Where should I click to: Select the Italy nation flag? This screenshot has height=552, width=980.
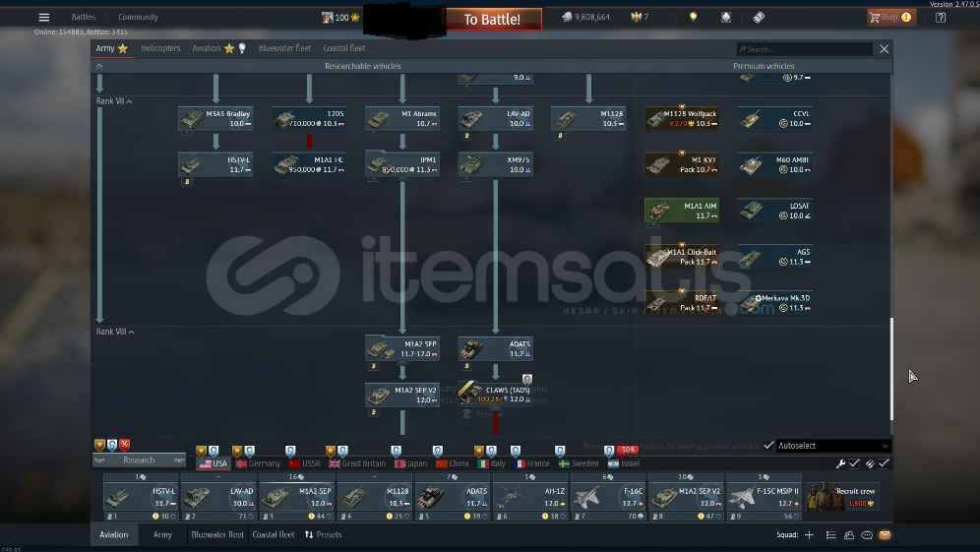[492, 463]
